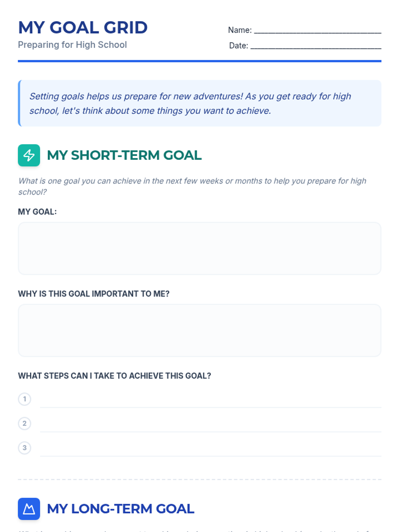
Task: Click the "Why is this goal important" label
Action: (94, 294)
